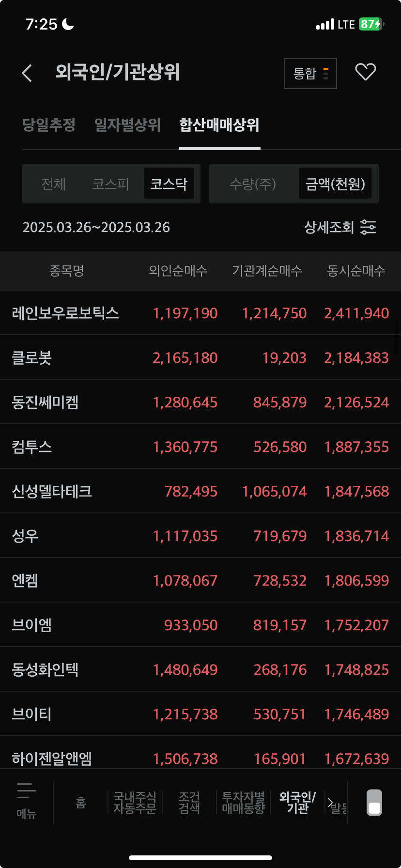Viewport: 401px width, 868px height.
Task: Expand the bottom bar right chevron
Action: pyautogui.click(x=330, y=802)
